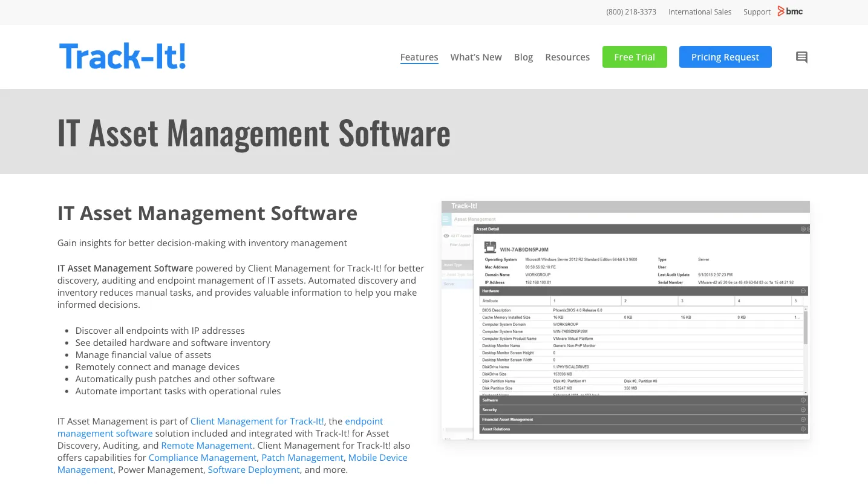
Task: Click "See detailed hardware and software inventory" bullet
Action: coord(173,343)
